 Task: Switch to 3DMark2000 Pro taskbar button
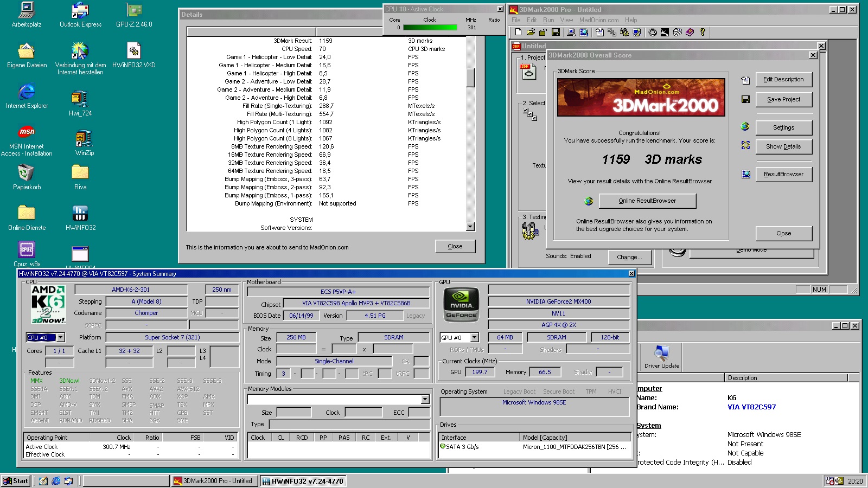214,481
